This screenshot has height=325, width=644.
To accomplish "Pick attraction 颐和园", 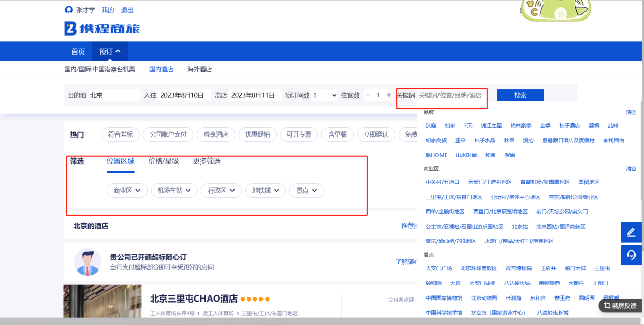I will coord(433,283).
